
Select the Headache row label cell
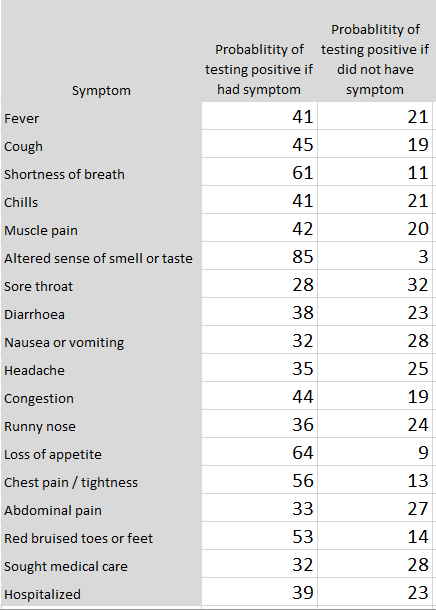click(x=101, y=368)
